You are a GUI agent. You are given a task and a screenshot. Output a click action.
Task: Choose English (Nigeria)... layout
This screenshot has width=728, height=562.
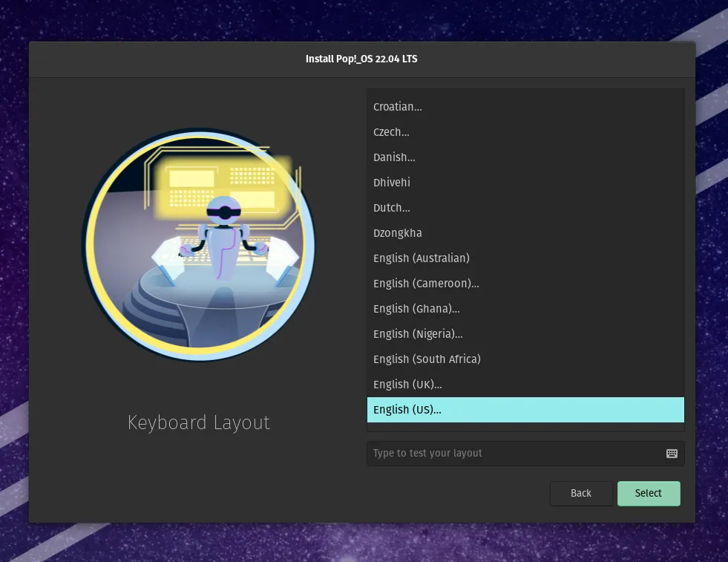click(418, 334)
